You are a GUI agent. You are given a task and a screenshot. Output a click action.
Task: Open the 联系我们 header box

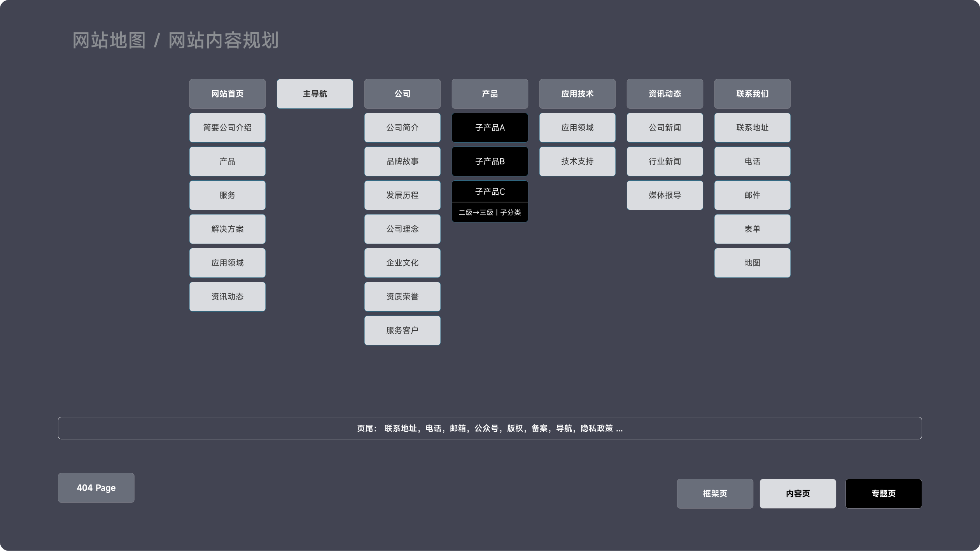tap(752, 94)
